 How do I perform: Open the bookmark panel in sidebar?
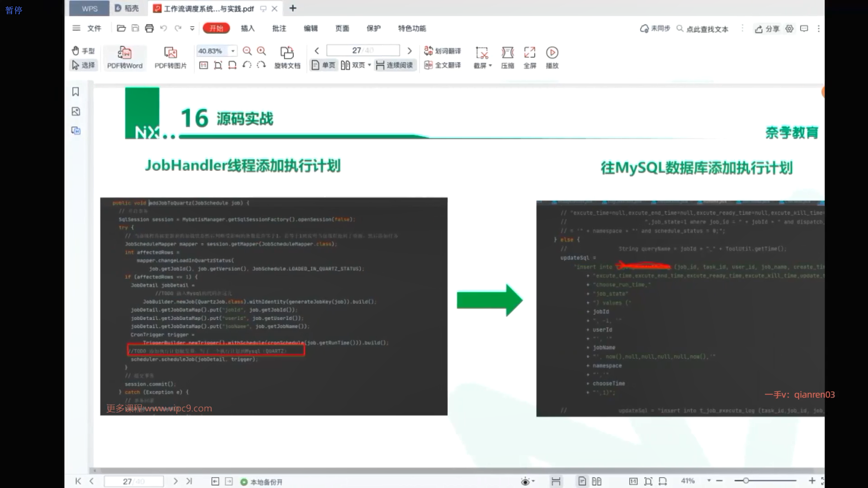pyautogui.click(x=76, y=92)
